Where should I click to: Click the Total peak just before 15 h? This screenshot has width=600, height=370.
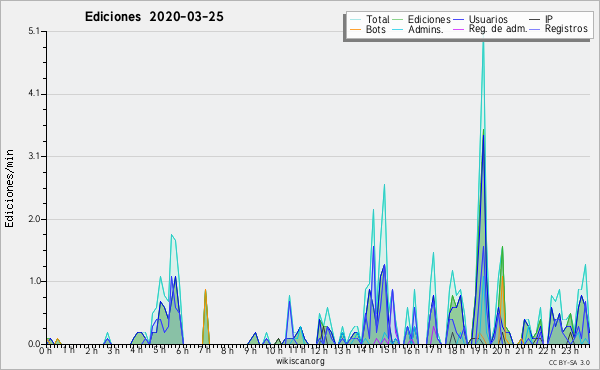384,186
